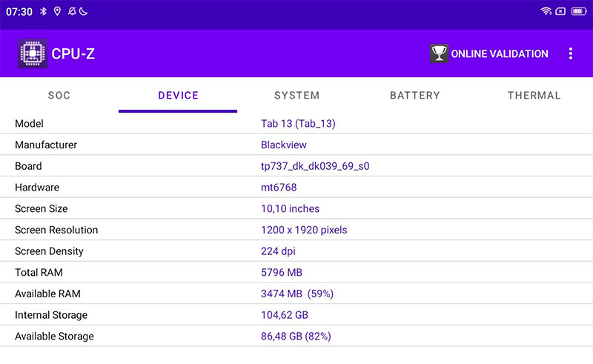This screenshot has width=593, height=364.
Task: Tap the muted bell notification icon
Action: (71, 12)
